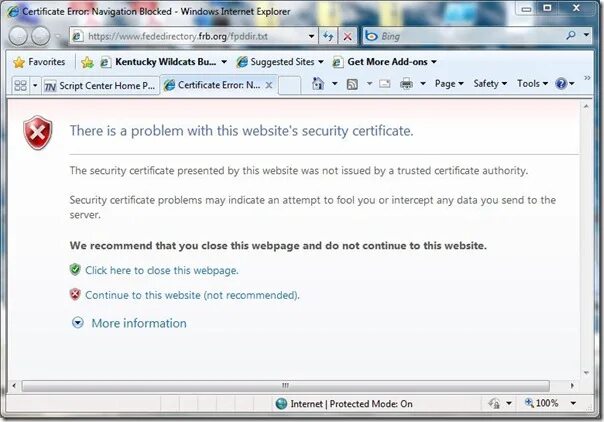604x422 pixels.
Task: Click the red shield certificate error icon
Action: click(37, 132)
